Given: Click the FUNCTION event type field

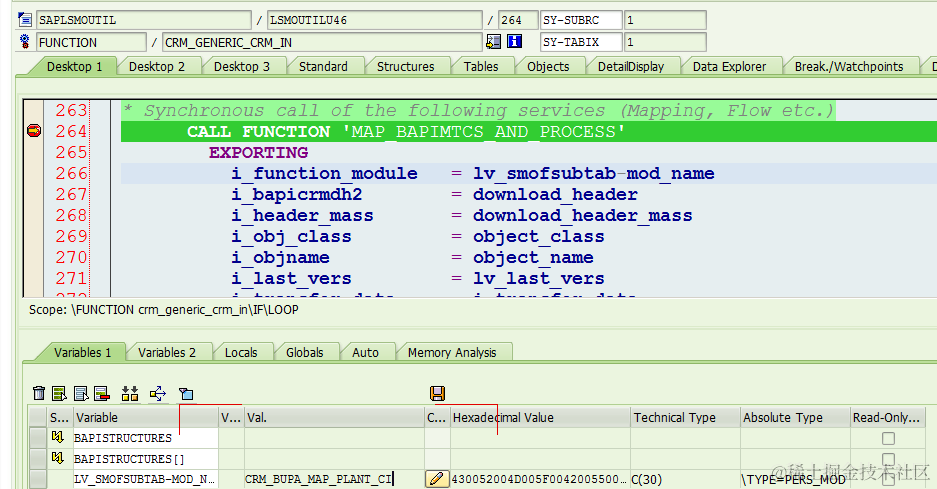Looking at the screenshot, I should (91, 42).
